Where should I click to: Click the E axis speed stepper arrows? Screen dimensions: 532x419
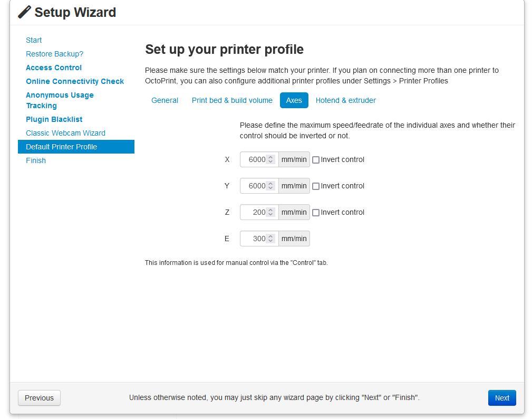pos(270,239)
